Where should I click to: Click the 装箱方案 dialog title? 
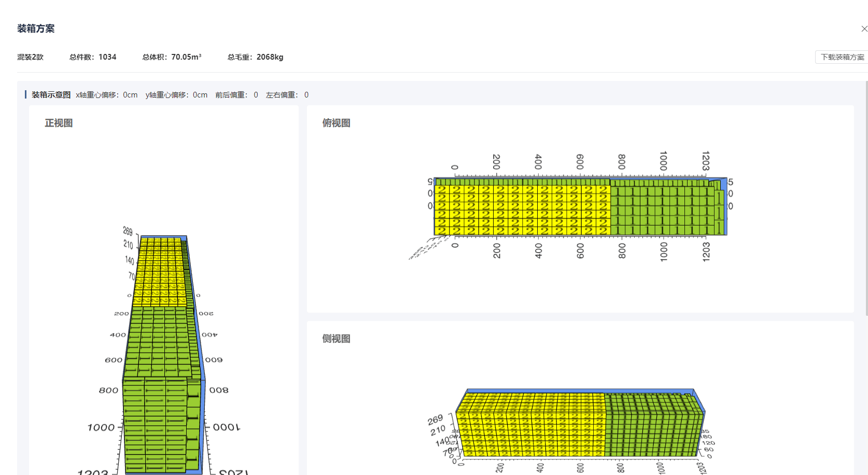coord(36,29)
